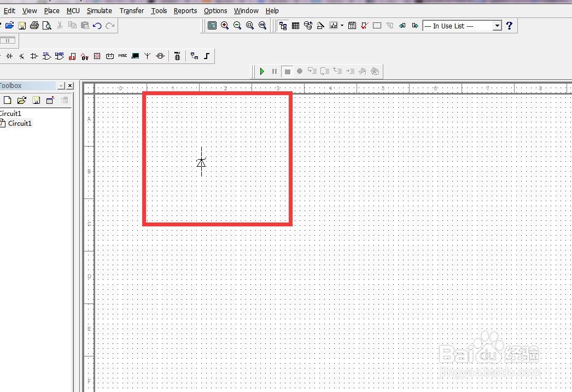Open Help with the question mark icon

click(x=509, y=26)
